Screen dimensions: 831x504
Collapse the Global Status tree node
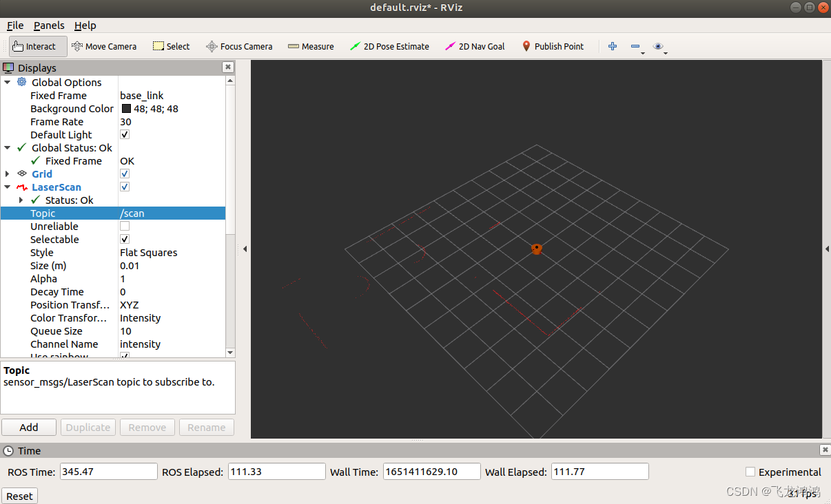point(8,148)
